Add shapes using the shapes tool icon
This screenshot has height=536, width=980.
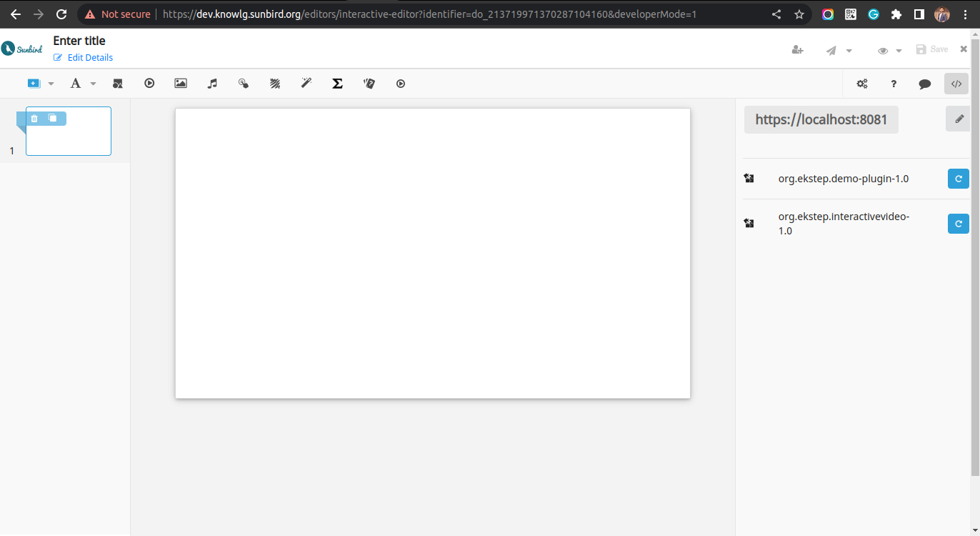(x=118, y=84)
